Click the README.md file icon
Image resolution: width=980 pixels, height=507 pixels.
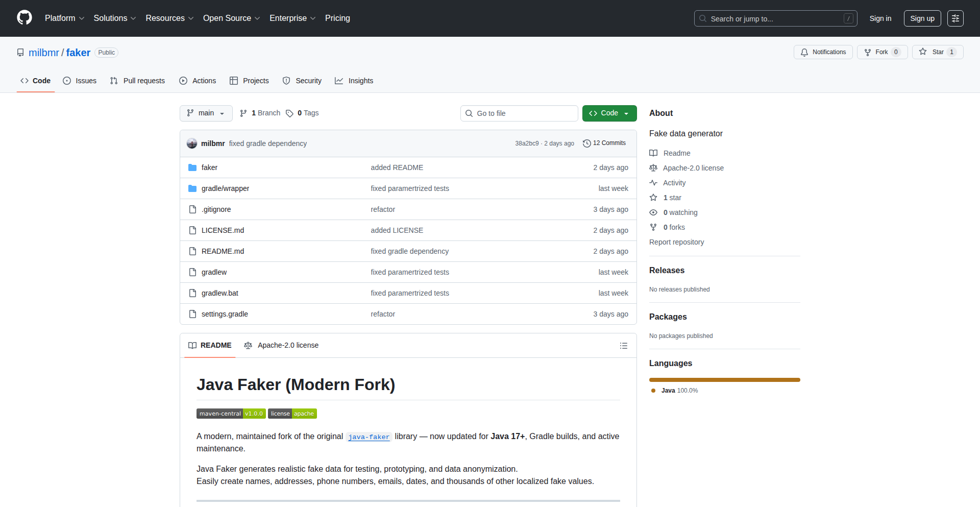tap(192, 251)
